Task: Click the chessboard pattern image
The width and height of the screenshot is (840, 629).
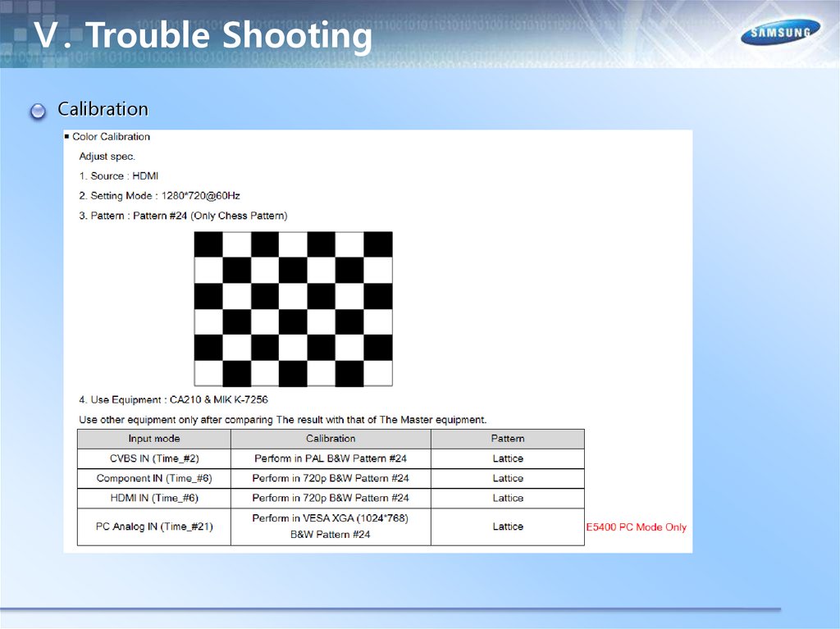Action: [x=293, y=308]
